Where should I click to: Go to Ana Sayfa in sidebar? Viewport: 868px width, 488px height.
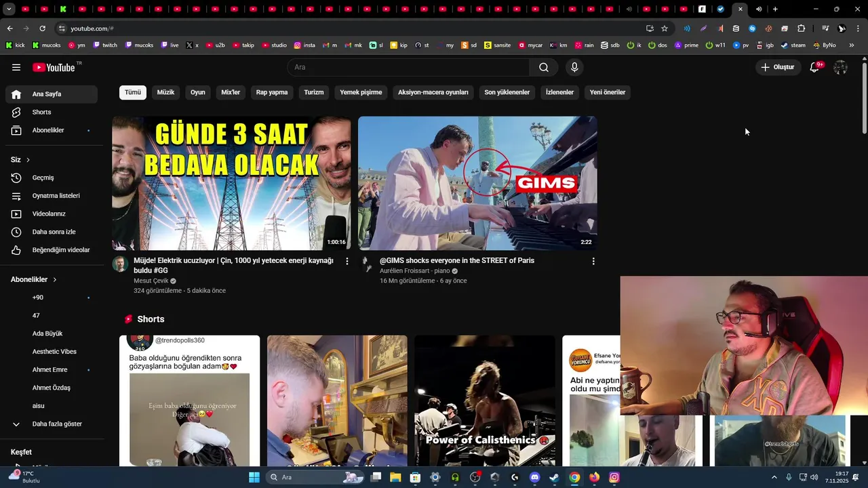click(x=52, y=94)
